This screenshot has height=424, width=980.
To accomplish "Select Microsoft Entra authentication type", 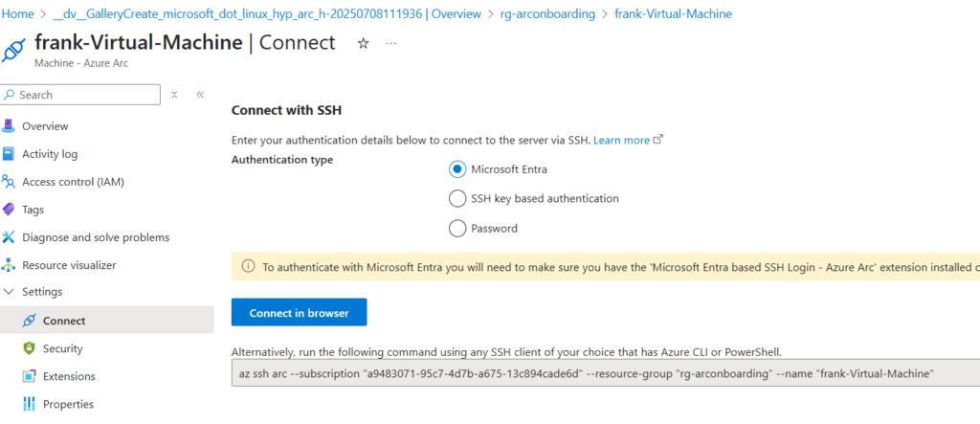I will point(457,169).
